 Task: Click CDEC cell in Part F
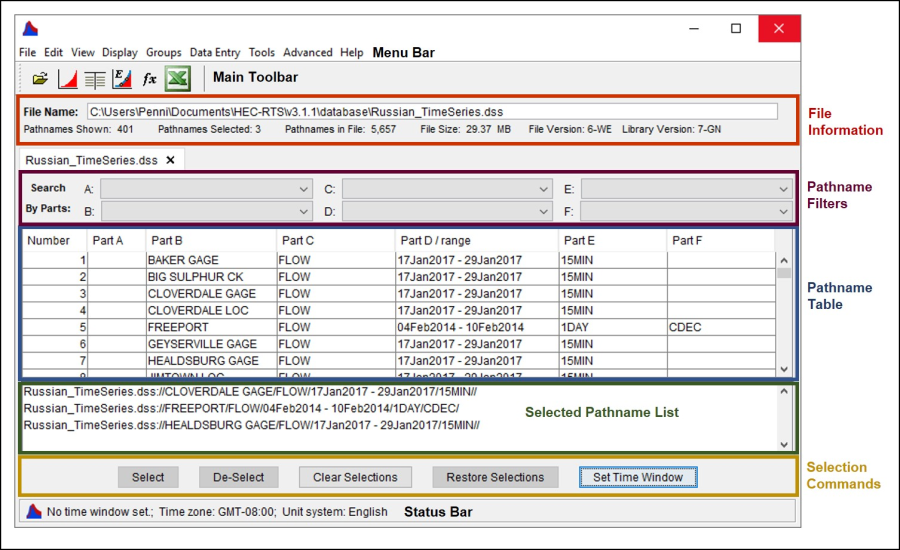click(x=721, y=327)
